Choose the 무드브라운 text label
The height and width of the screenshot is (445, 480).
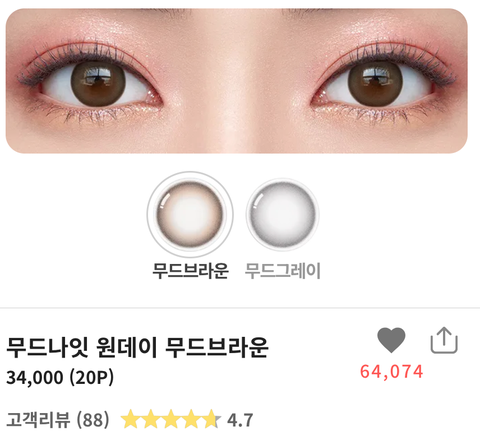(x=190, y=270)
